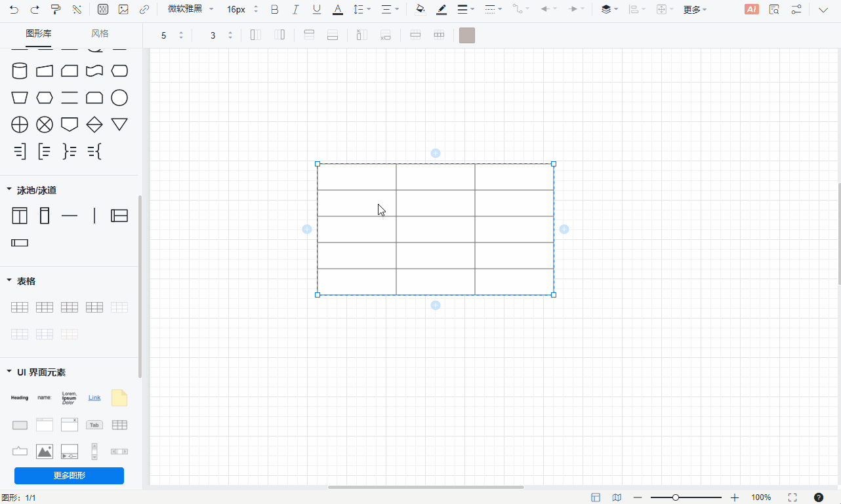Open the 更多 menu
841x504 pixels.
point(695,10)
